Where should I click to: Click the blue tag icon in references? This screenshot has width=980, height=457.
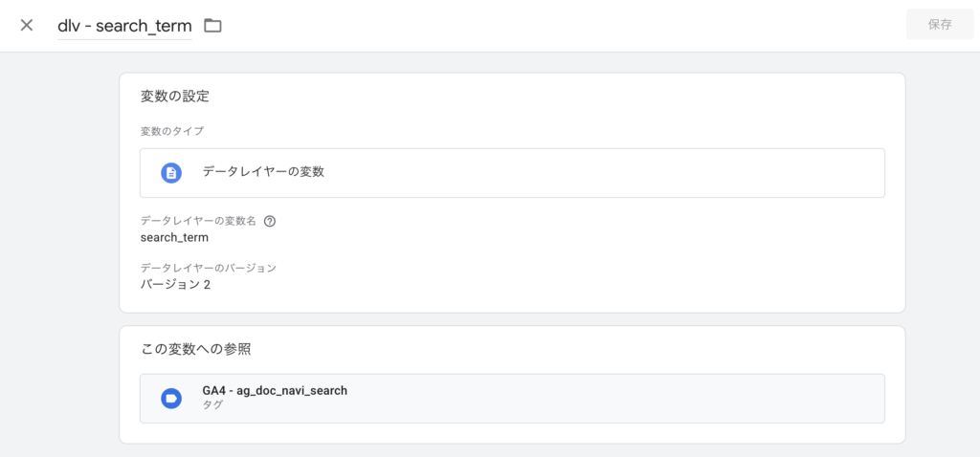pyautogui.click(x=171, y=399)
